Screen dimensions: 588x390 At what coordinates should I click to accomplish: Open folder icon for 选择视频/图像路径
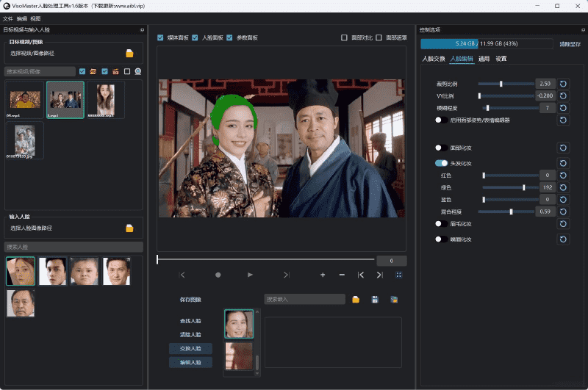point(129,54)
